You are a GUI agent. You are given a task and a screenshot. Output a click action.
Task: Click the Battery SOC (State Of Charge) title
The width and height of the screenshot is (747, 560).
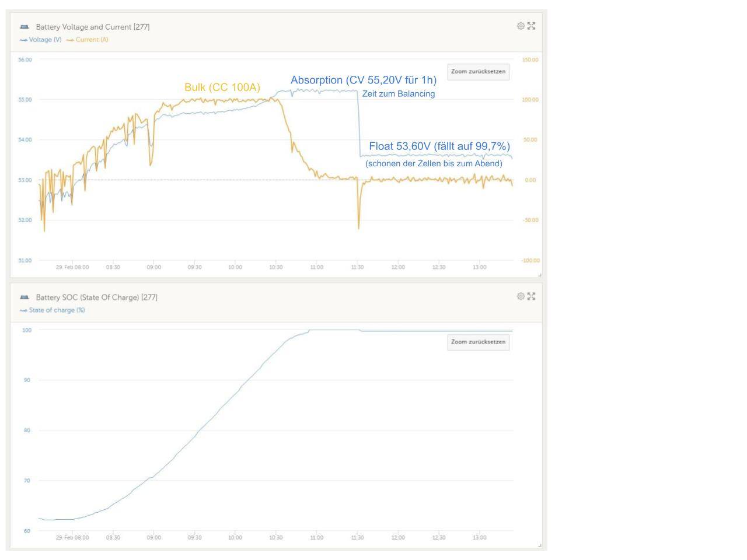click(97, 297)
